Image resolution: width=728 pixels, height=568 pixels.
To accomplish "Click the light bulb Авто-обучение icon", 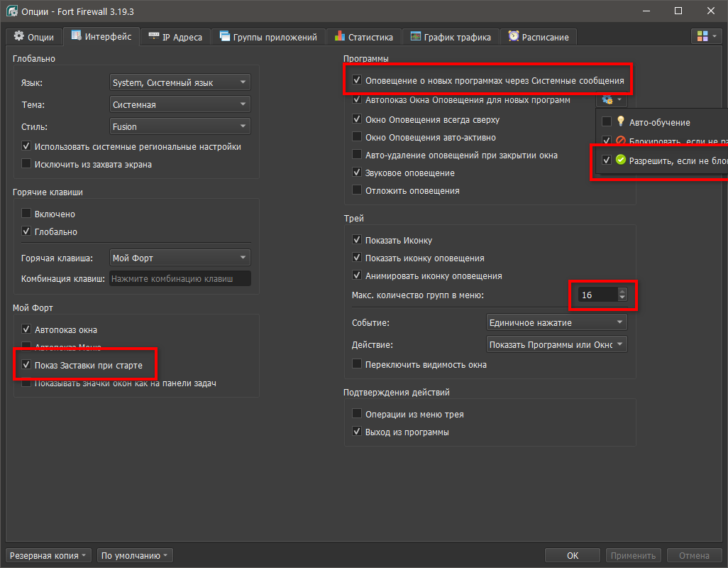I will pyautogui.click(x=621, y=121).
